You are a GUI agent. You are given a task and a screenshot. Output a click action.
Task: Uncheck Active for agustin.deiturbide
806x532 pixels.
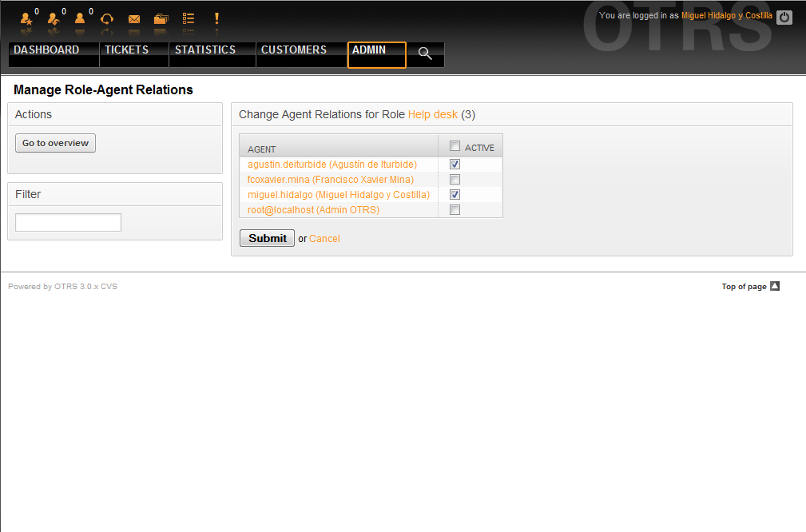pyautogui.click(x=455, y=164)
